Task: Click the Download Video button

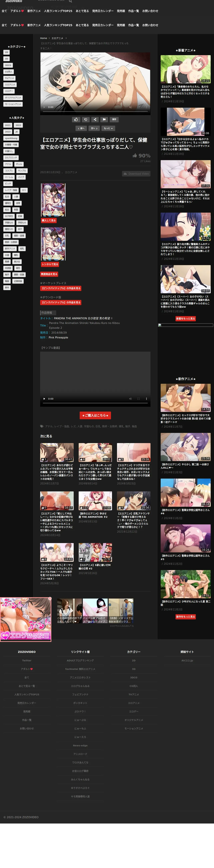Action: [136, 174]
